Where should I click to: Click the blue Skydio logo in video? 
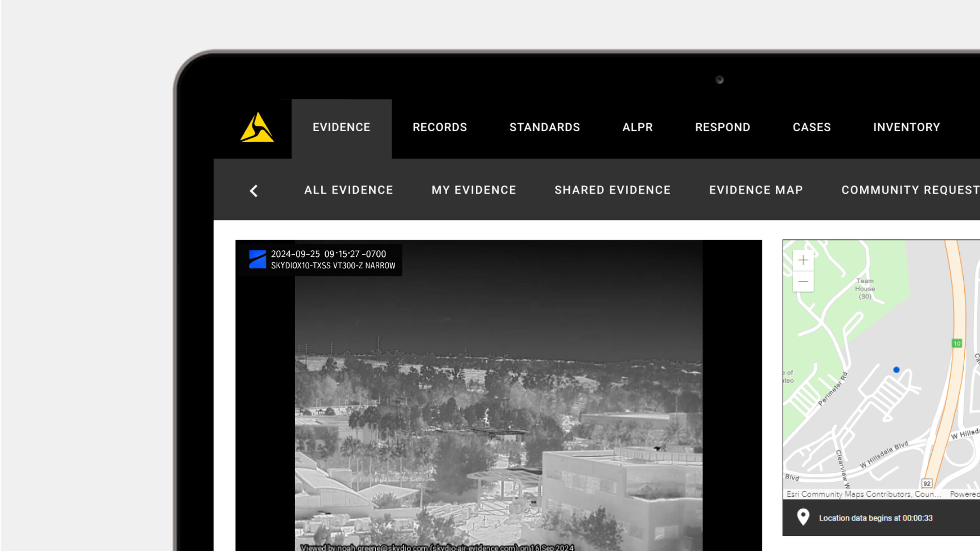coord(257,259)
